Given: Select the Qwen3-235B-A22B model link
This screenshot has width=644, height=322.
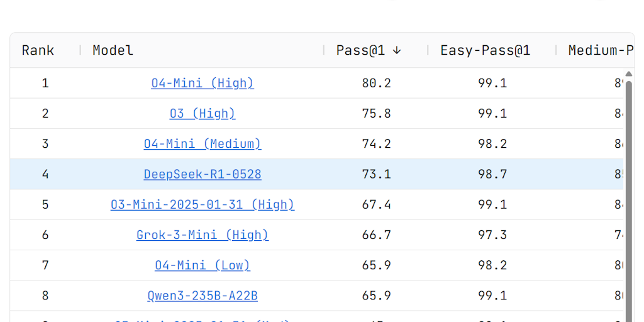Looking at the screenshot, I should 203,295.
